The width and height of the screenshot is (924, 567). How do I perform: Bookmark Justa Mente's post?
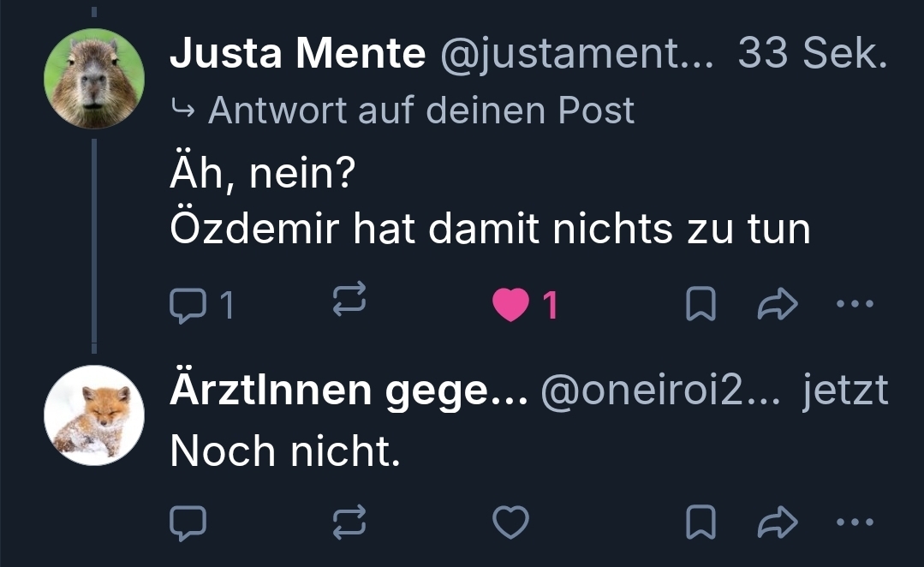(x=700, y=304)
